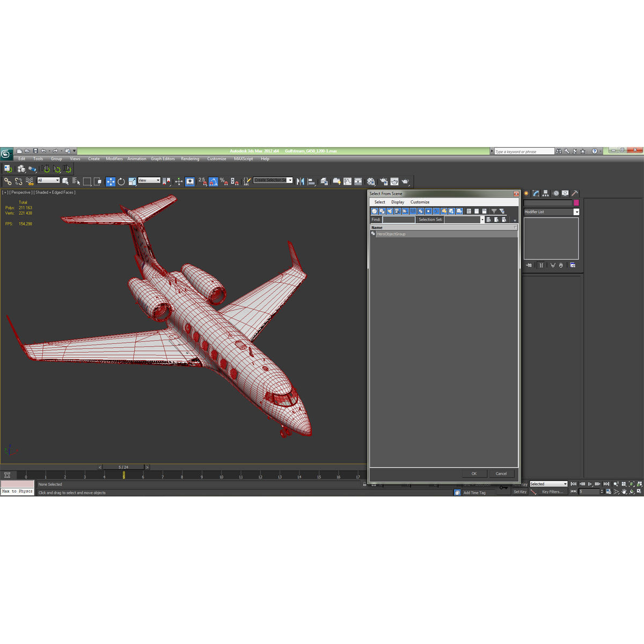Open the Utilities hammer panel tab
This screenshot has width=644, height=644.
point(575,193)
